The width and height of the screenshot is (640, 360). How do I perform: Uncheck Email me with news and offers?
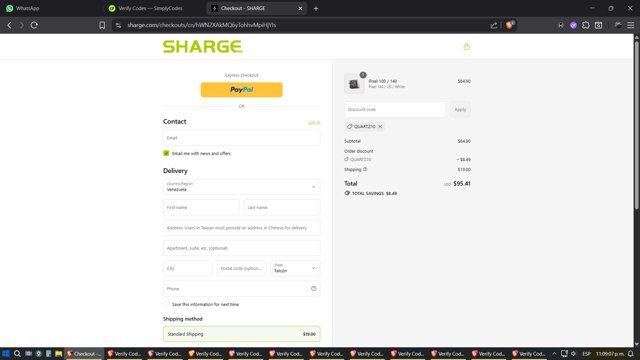(166, 153)
